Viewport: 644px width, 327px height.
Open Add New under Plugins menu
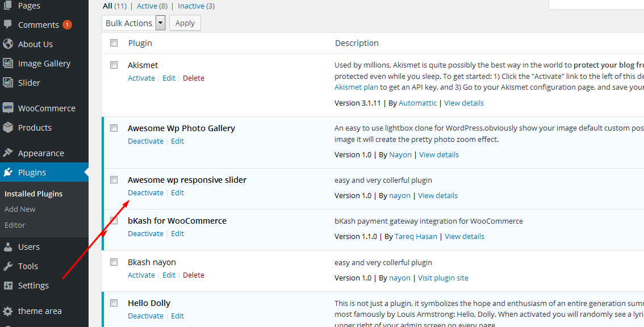point(20,209)
